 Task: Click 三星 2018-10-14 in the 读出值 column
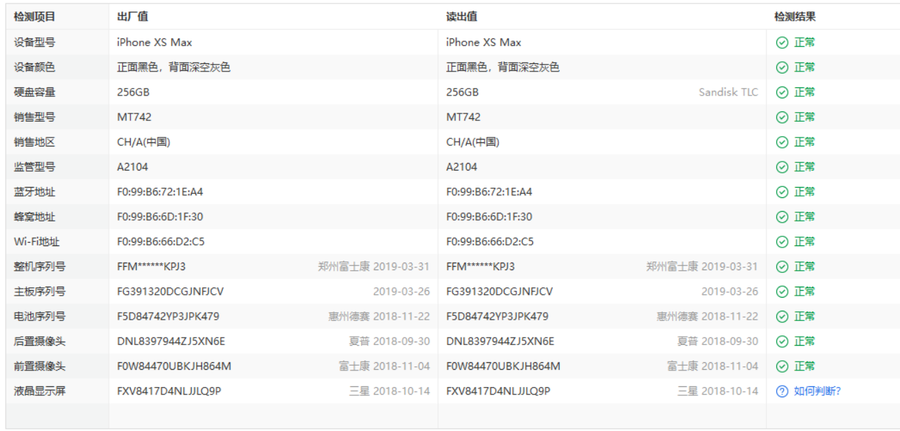717,391
